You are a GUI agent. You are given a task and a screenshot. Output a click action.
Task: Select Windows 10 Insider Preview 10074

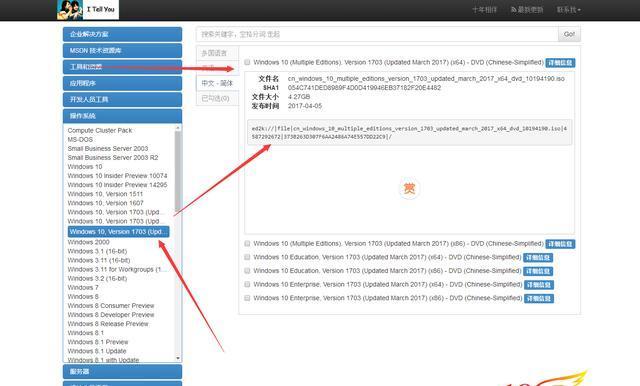pyautogui.click(x=118, y=176)
